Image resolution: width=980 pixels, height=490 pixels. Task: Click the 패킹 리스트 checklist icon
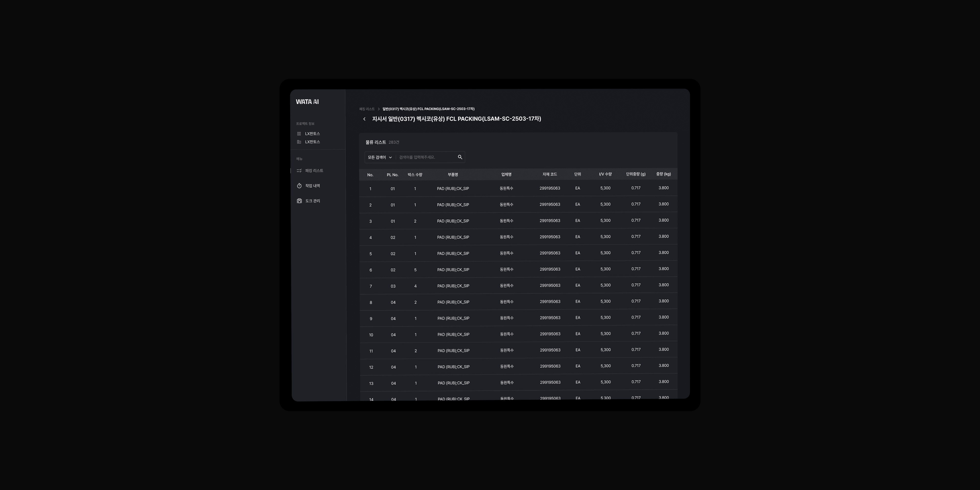click(299, 171)
